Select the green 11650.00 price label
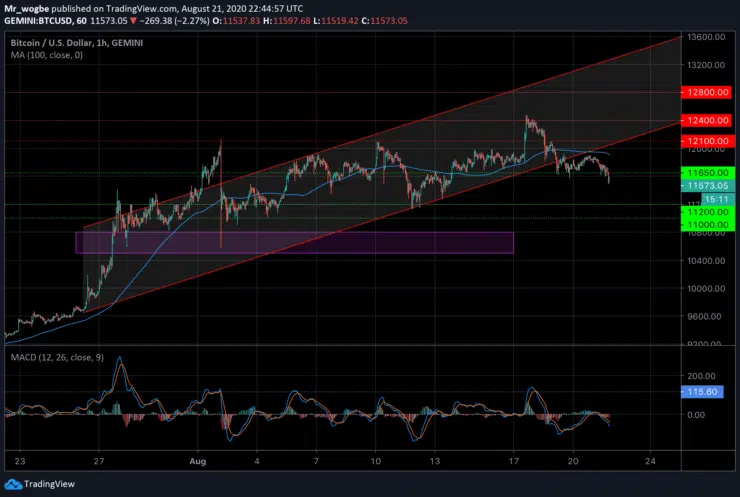 pos(704,173)
